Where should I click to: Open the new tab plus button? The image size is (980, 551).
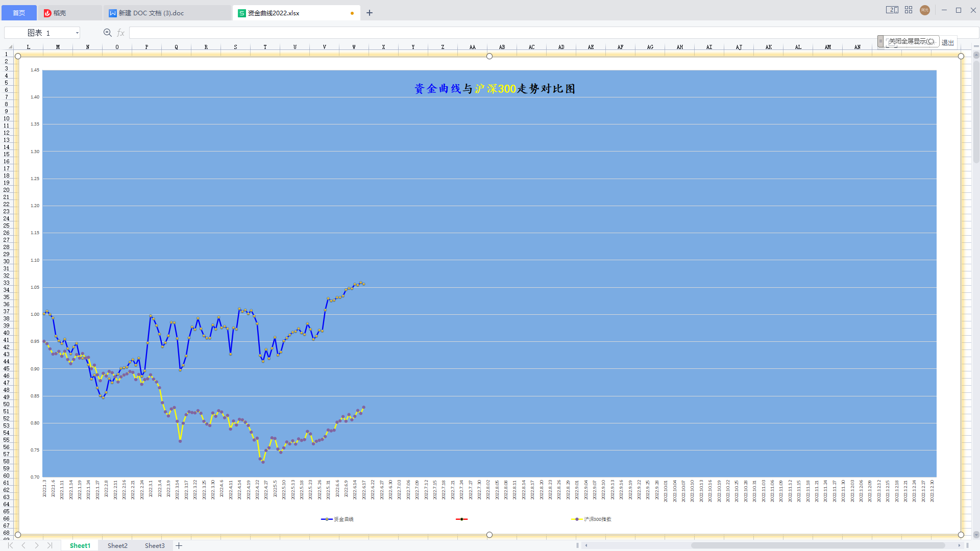[370, 13]
